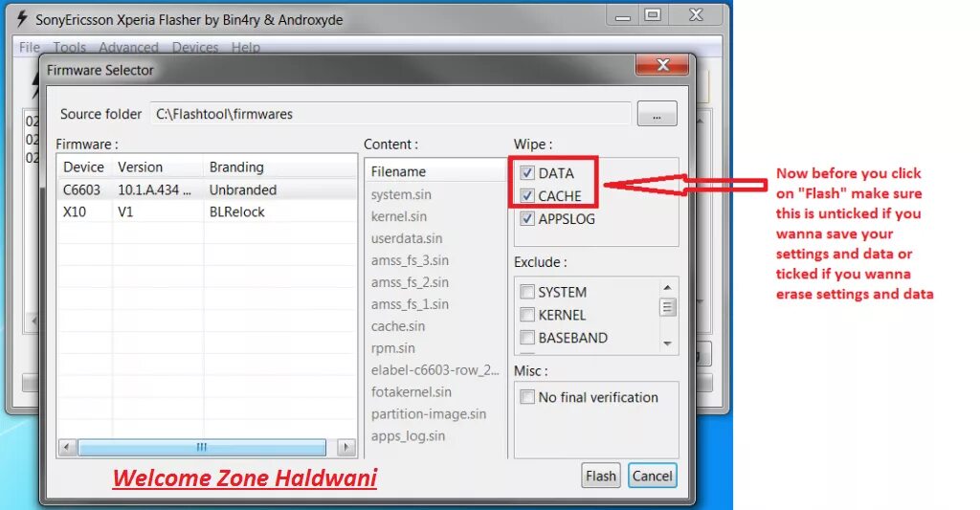This screenshot has width=980, height=510.
Task: Click Exclude list scroll down arrow
Action: tap(667, 344)
